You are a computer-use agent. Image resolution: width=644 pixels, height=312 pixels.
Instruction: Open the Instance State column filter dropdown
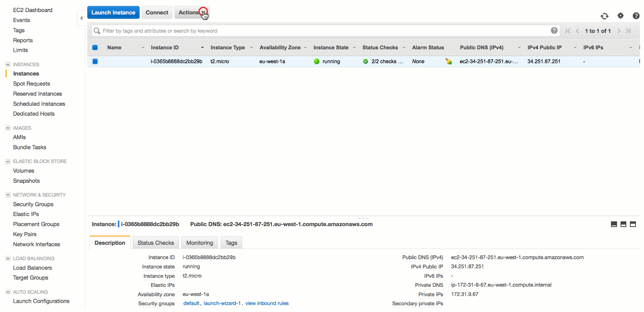(354, 48)
